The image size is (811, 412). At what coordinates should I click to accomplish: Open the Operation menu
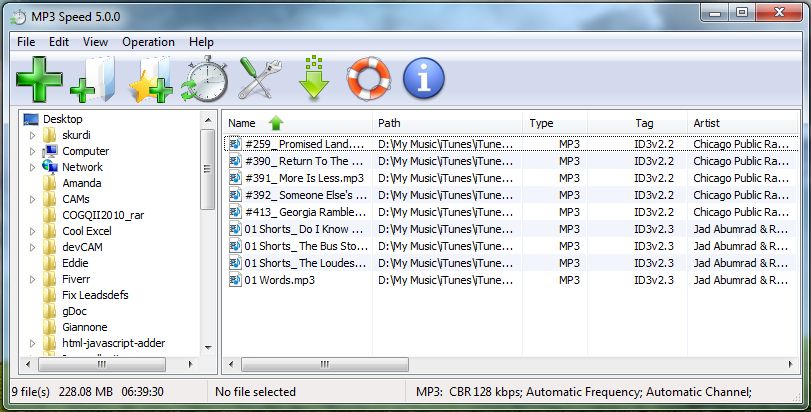pos(148,42)
